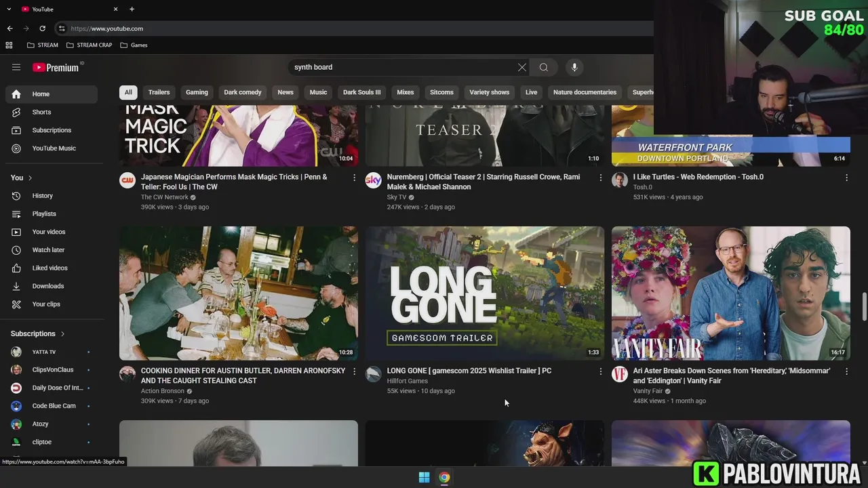The height and width of the screenshot is (488, 868).
Task: Open Downloads in sidebar
Action: pyautogui.click(x=52, y=286)
